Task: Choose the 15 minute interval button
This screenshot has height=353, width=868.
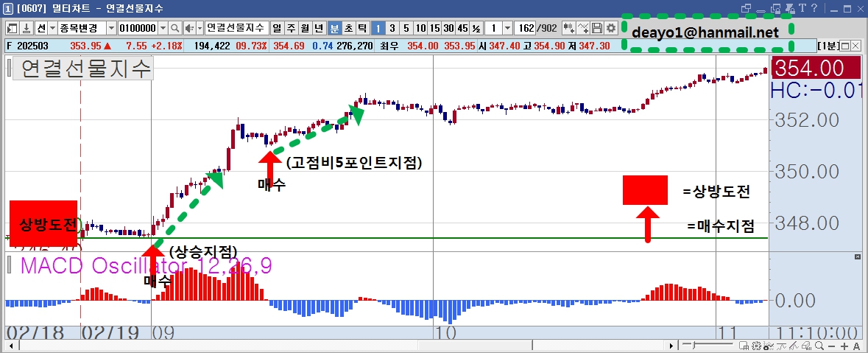Action: [x=434, y=28]
